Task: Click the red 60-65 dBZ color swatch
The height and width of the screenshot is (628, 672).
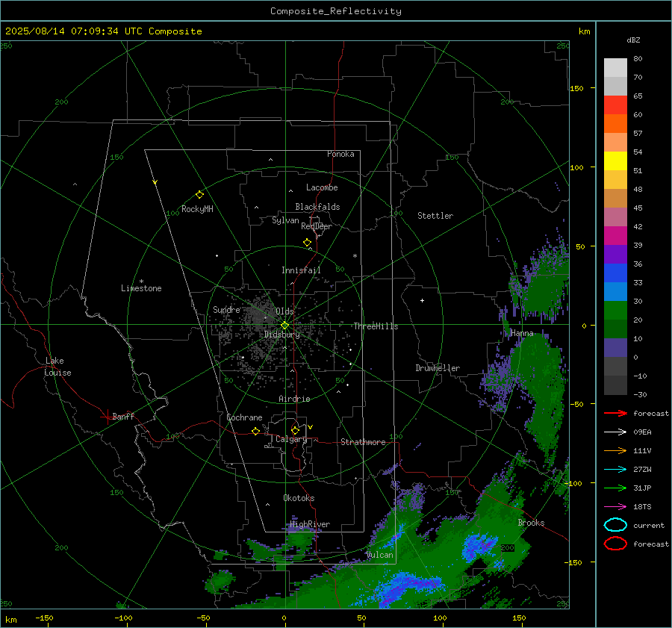Action: [615, 105]
